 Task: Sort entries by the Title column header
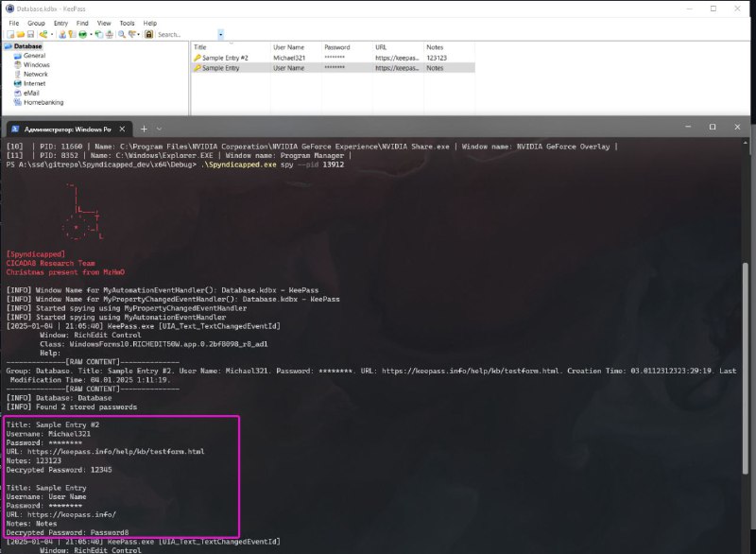tap(231, 47)
